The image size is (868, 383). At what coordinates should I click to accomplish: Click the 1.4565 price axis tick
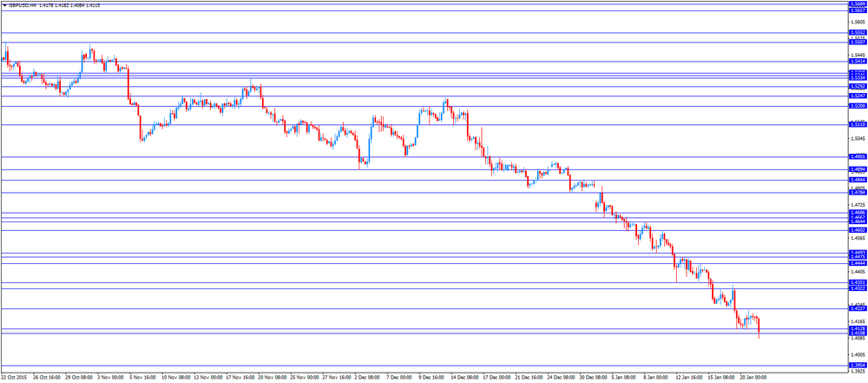coord(857,238)
